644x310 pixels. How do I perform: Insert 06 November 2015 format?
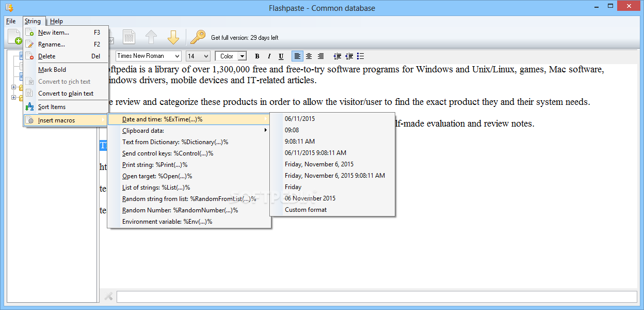pyautogui.click(x=332, y=198)
